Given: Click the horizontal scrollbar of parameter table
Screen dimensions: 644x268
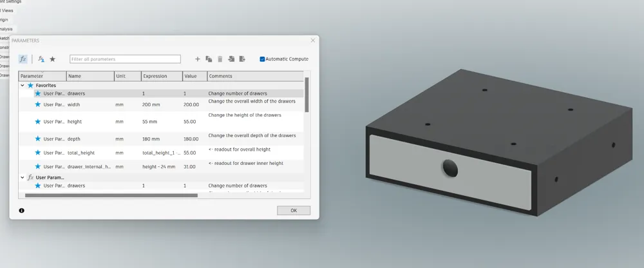Looking at the screenshot, I should [111, 196].
